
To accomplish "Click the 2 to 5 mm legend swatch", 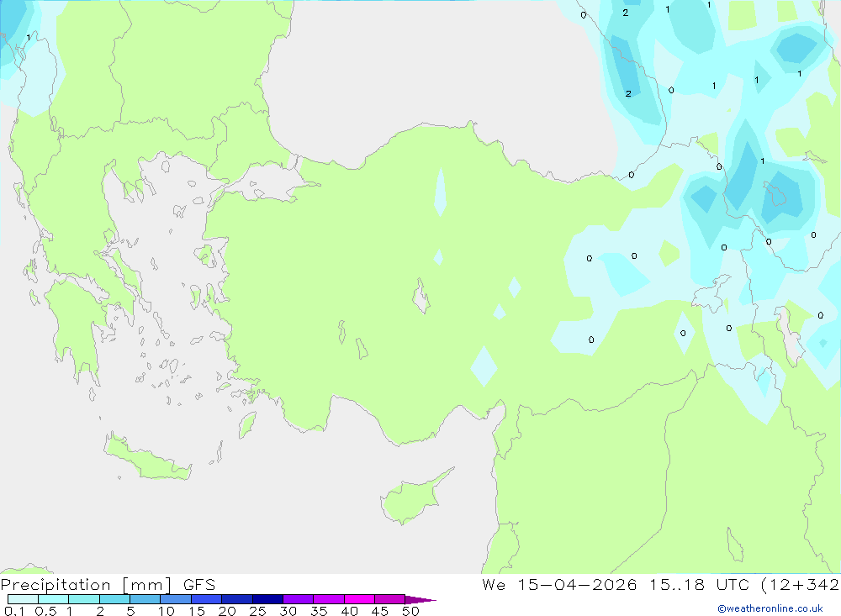I will tap(114, 599).
